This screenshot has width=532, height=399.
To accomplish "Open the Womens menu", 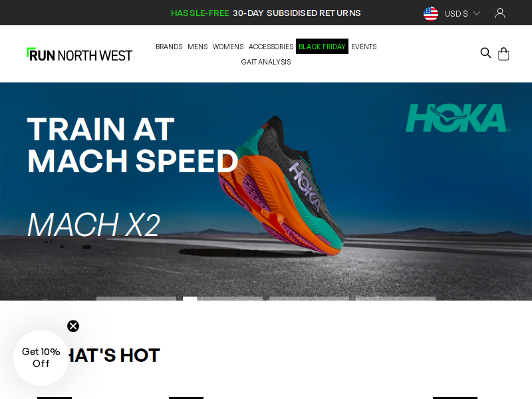I will [228, 47].
